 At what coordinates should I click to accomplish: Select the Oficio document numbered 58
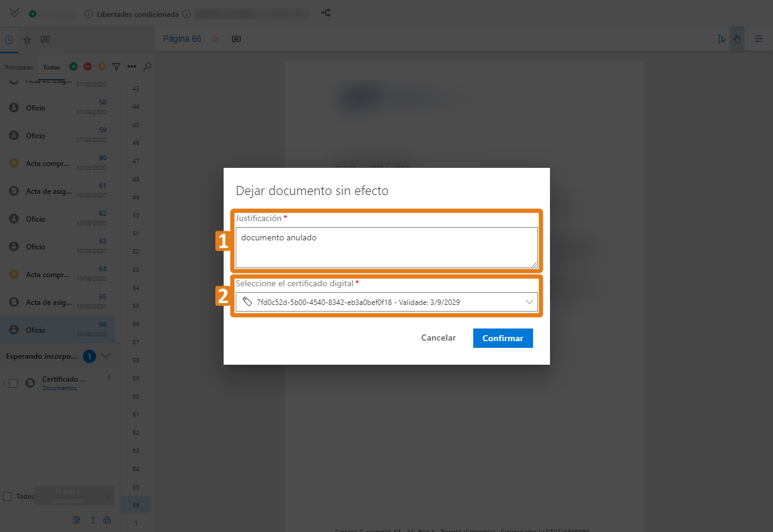(58, 107)
